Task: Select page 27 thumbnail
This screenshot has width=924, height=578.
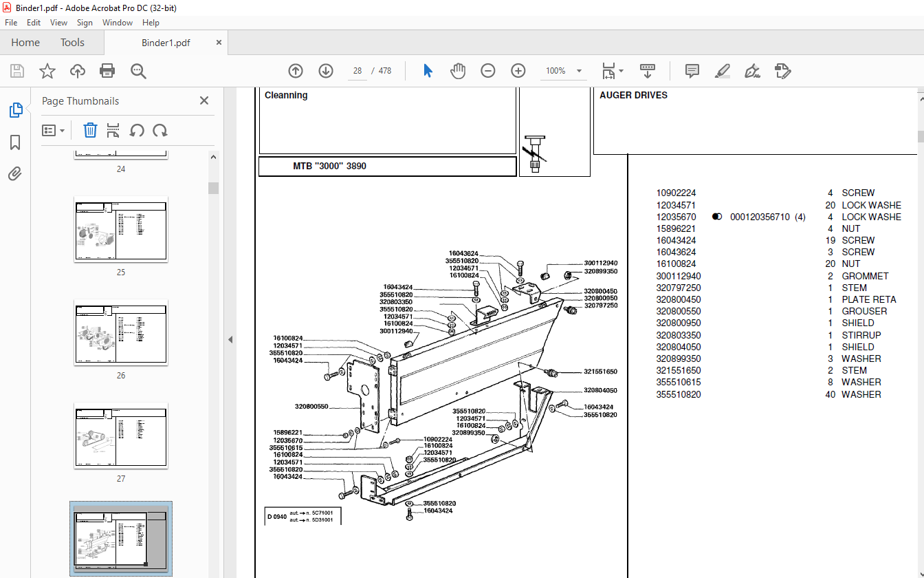Action: (121, 435)
